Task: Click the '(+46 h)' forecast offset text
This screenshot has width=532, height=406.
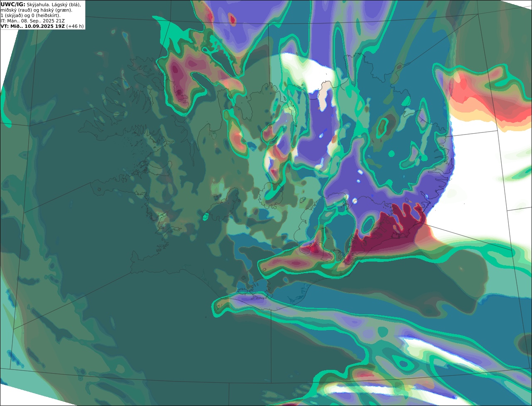Action: 75,26
